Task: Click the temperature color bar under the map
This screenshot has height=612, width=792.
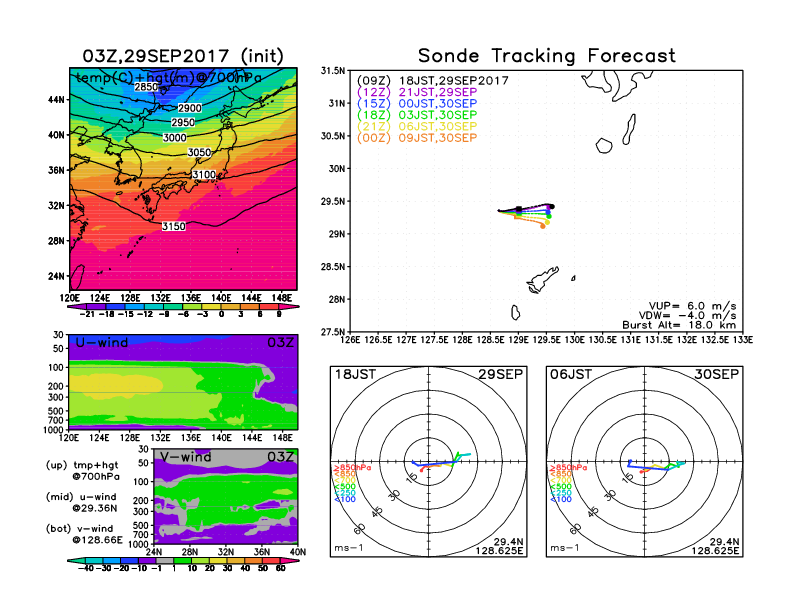Action: (x=182, y=308)
